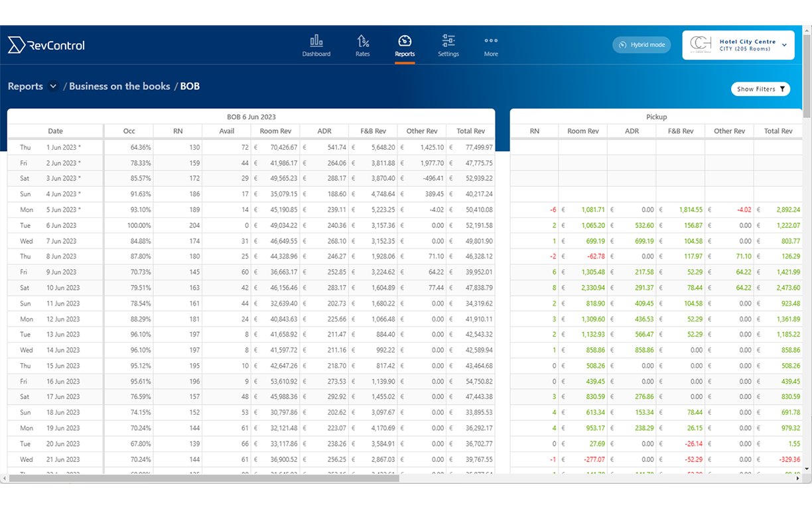The height and width of the screenshot is (509, 812).
Task: Click the Hotel City Centre logo
Action: 701,44
